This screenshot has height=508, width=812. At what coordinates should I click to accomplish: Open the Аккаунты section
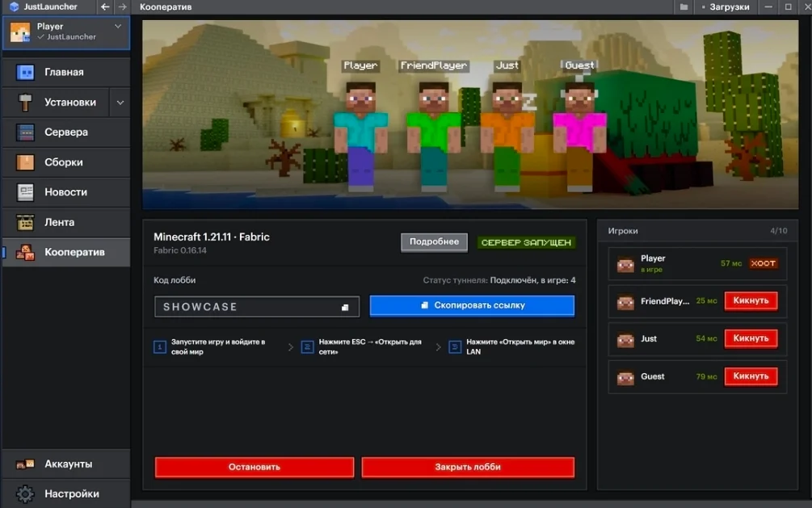click(x=66, y=464)
